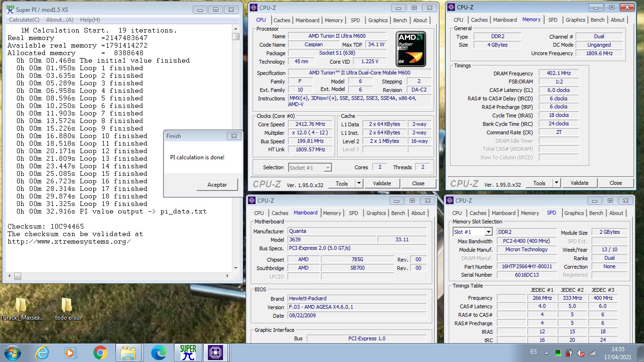
Task: Click the ES input language indicator
Action: click(534, 352)
